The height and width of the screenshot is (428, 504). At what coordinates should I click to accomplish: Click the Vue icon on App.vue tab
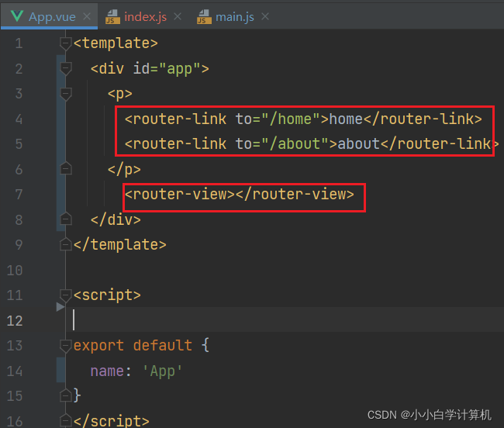[17, 16]
